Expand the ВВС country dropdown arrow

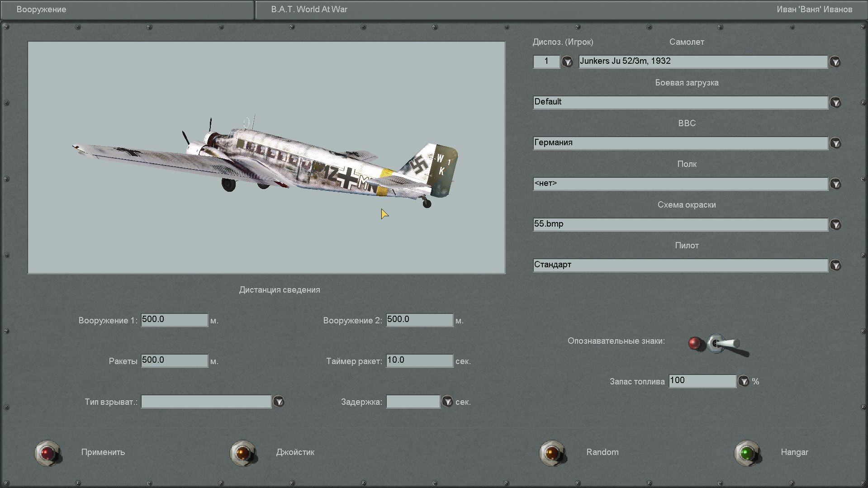pos(835,143)
